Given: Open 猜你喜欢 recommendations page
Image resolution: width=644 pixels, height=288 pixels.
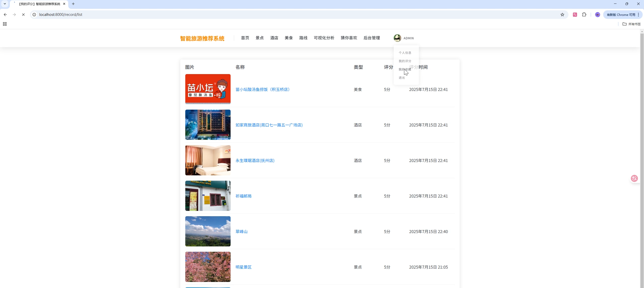Looking at the screenshot, I should click(x=349, y=38).
